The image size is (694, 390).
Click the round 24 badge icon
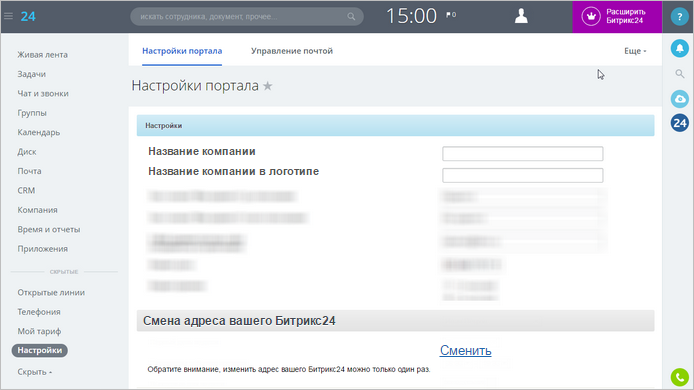679,123
